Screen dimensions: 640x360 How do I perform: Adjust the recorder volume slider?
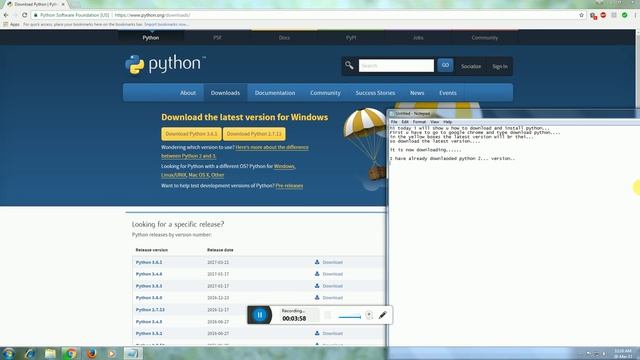tap(349, 317)
